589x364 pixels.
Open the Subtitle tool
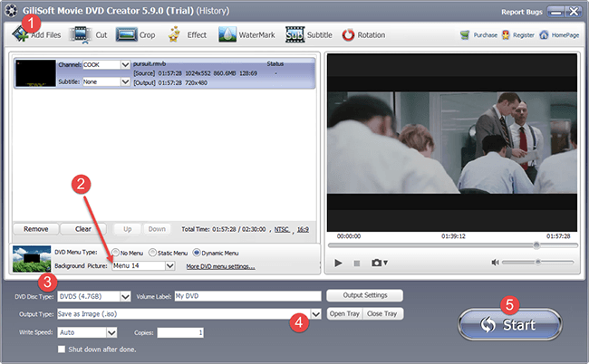[x=295, y=35]
